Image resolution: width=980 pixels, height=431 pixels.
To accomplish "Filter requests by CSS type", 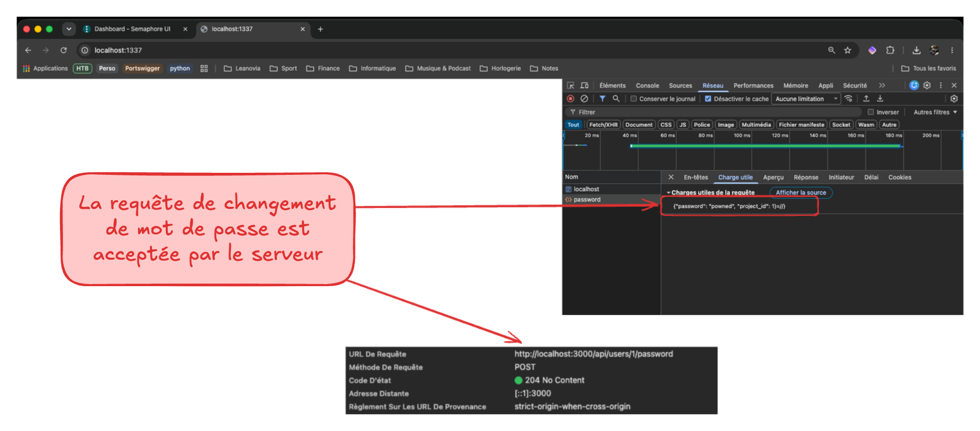I will (x=666, y=125).
